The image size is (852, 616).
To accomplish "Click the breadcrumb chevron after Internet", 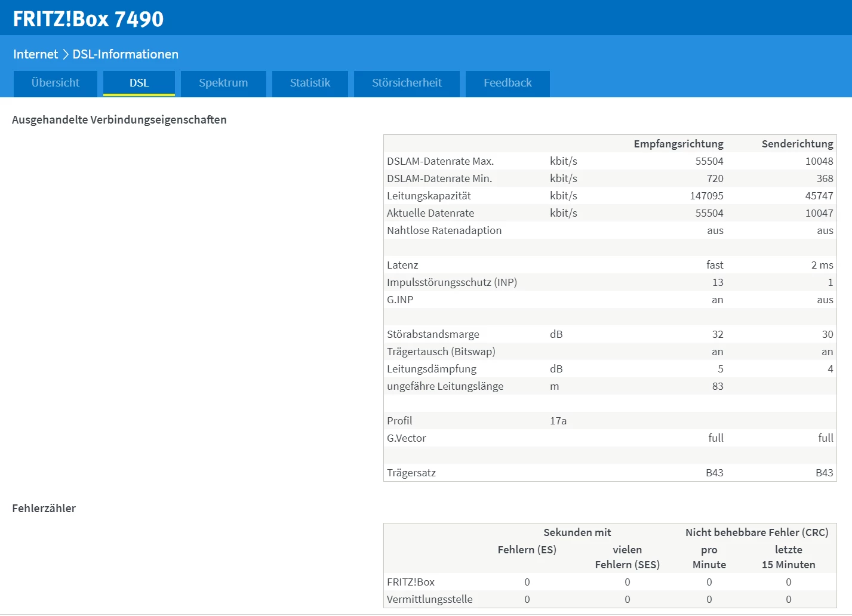I will tap(66, 54).
